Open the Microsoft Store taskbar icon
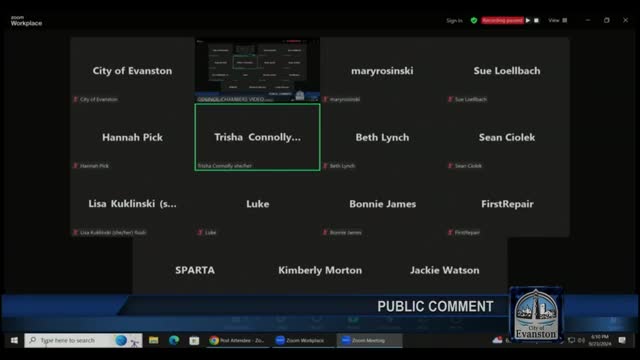This screenshot has height=360, width=640. (194, 340)
